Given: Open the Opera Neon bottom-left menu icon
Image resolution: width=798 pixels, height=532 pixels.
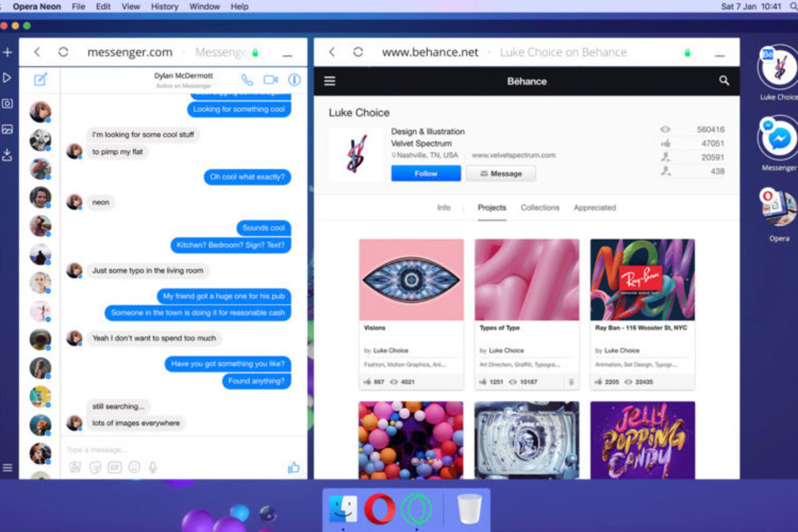Looking at the screenshot, I should click(x=7, y=468).
